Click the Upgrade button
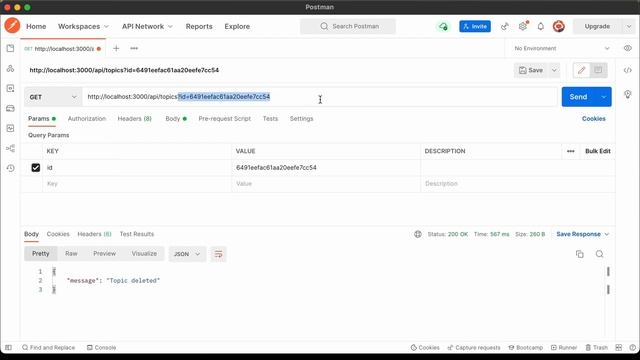Image resolution: width=640 pixels, height=360 pixels. click(x=597, y=27)
